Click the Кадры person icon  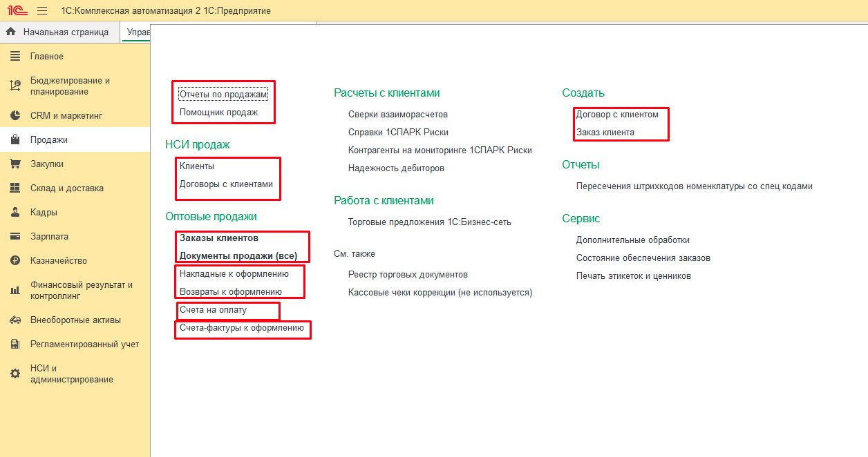(15, 213)
